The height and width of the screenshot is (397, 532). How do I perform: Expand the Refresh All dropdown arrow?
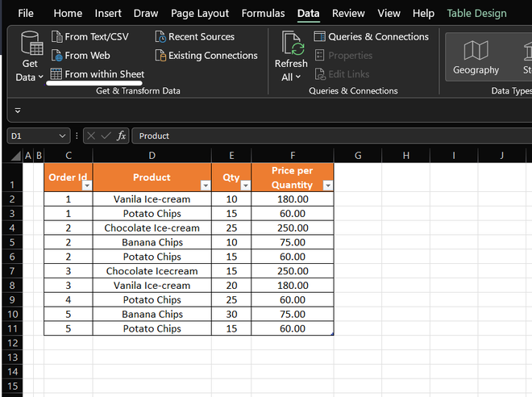point(298,77)
